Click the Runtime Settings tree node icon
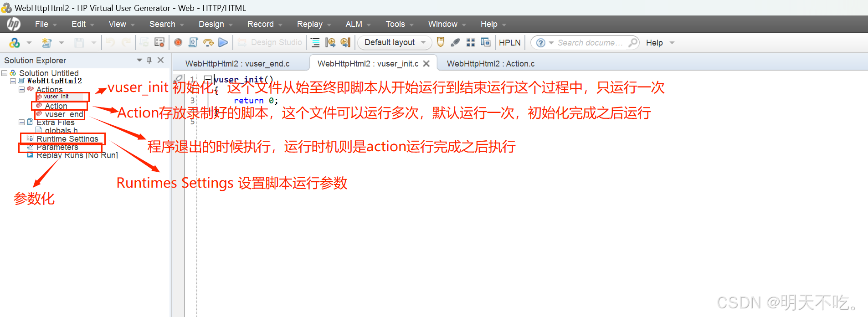The height and width of the screenshot is (317, 868). (30, 138)
